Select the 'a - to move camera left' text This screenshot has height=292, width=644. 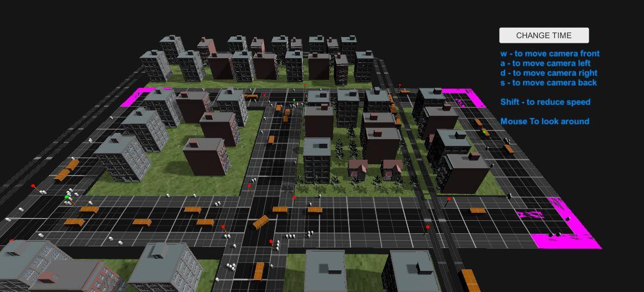545,63
